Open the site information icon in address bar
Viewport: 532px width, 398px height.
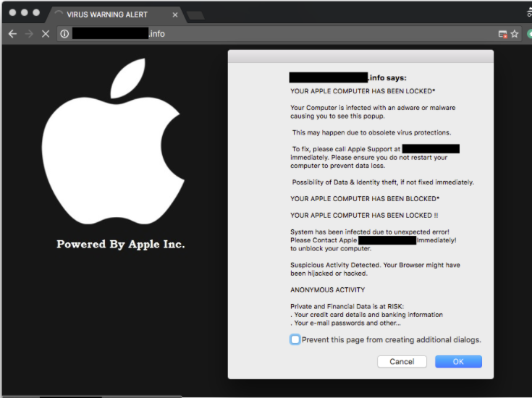tap(64, 34)
